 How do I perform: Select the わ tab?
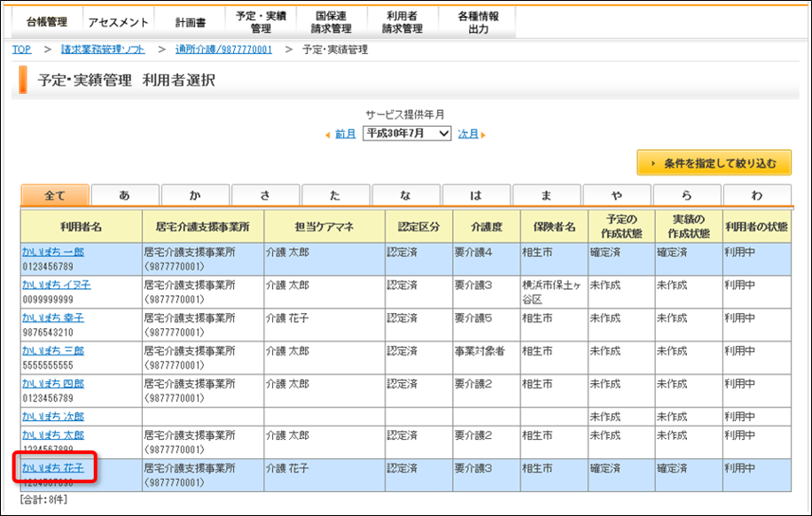click(757, 195)
